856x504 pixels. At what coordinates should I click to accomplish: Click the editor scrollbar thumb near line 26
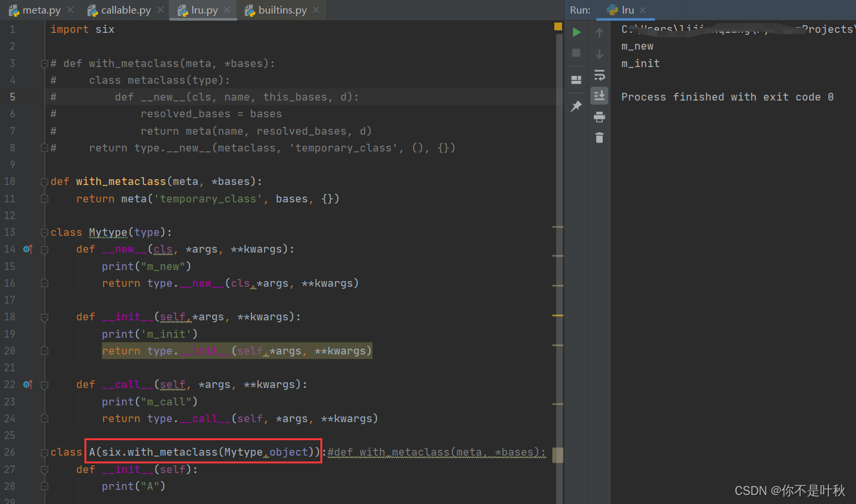pyautogui.click(x=558, y=455)
